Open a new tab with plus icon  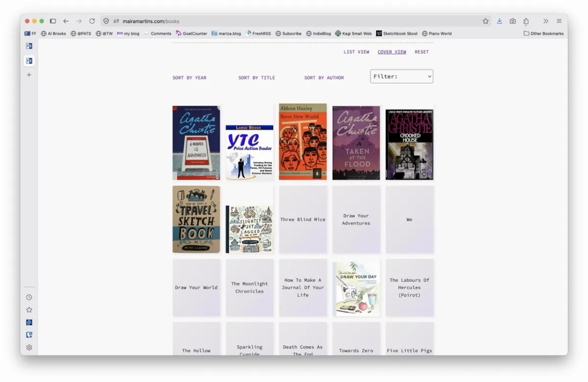(x=29, y=75)
